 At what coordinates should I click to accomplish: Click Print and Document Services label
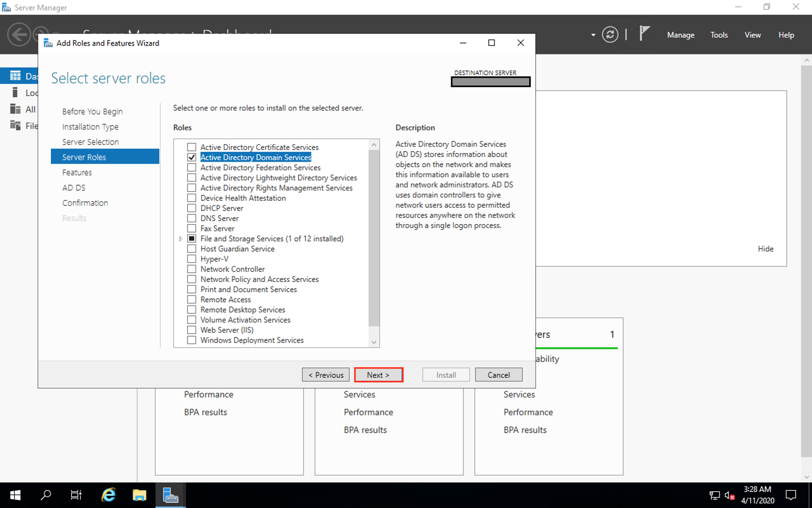click(249, 289)
